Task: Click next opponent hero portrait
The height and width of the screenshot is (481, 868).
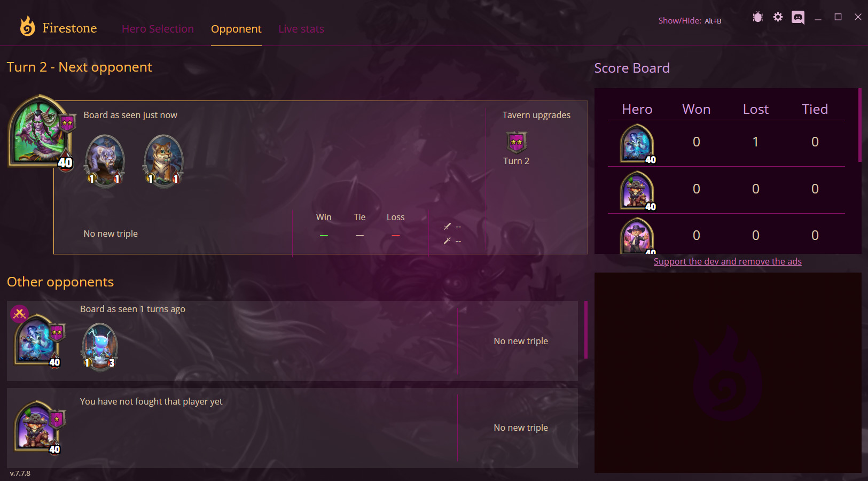Action: pyautogui.click(x=41, y=131)
